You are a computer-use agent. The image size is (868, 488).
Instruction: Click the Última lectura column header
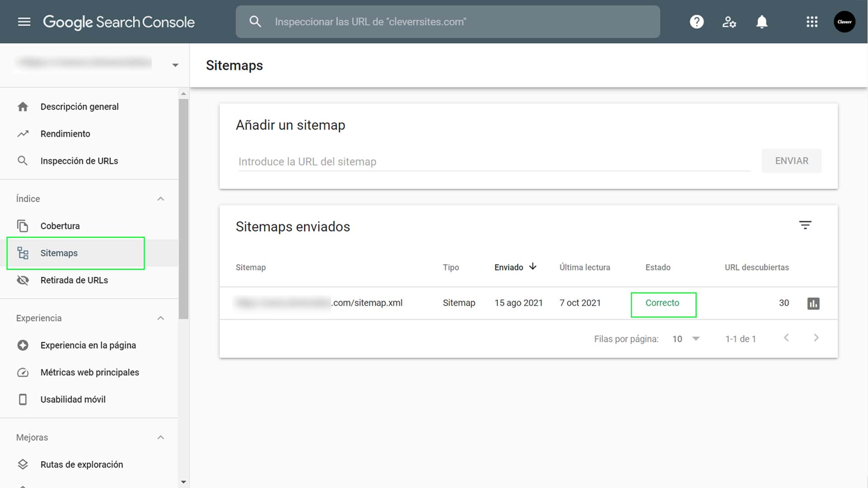click(x=585, y=267)
